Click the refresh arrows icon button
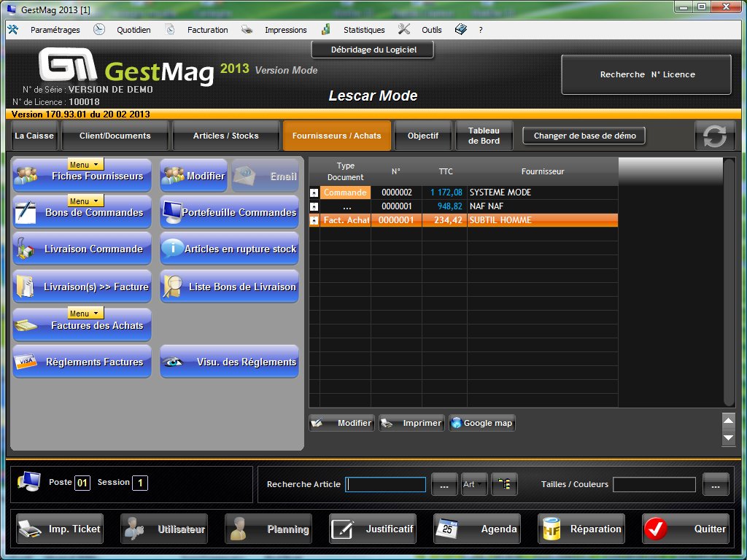Viewport: 747px width, 560px height. [714, 136]
